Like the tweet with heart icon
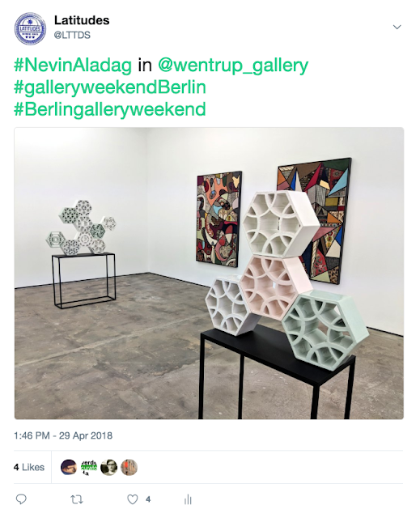Viewport: 420px width, 518px height. [x=133, y=499]
